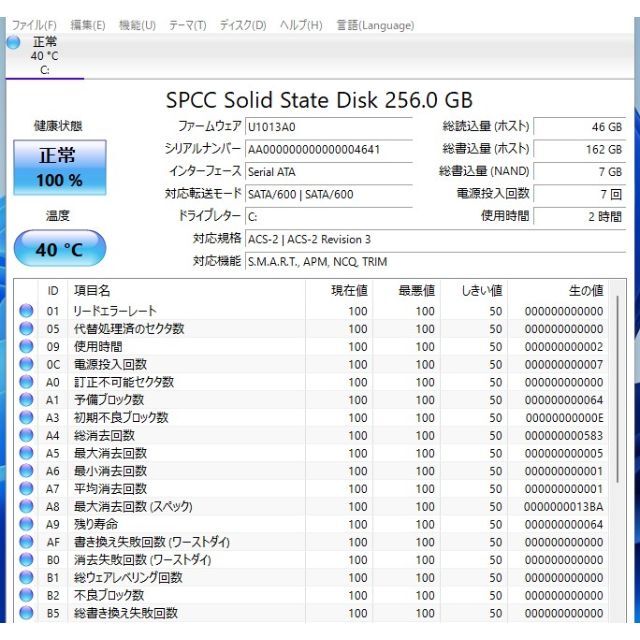640x640 pixels.
Task: Click status orb for B0 消去失敗回数
Action: 26,560
